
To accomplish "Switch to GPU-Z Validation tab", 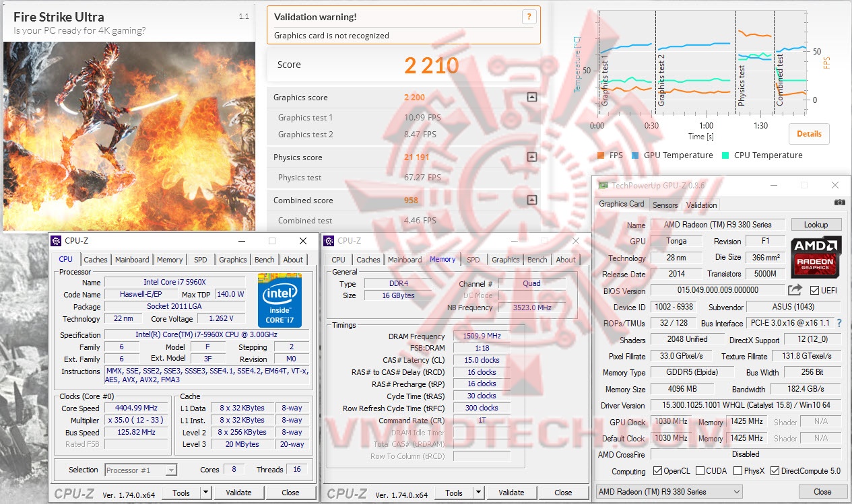I will 701,205.
